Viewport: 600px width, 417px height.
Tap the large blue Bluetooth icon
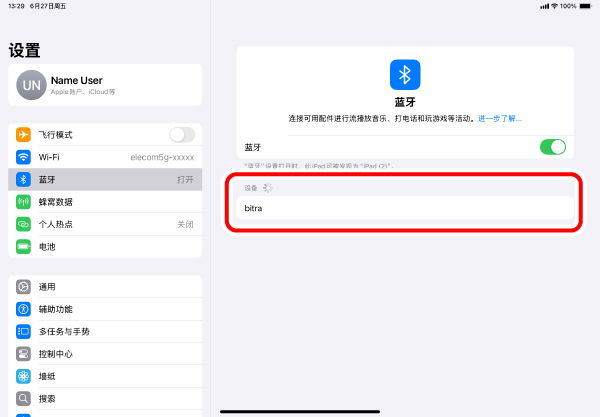405,75
